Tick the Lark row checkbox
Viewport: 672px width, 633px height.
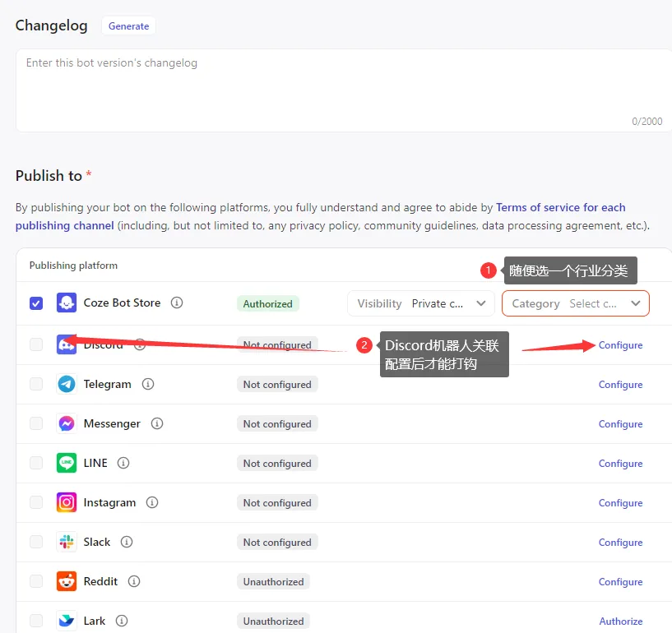[x=36, y=621]
